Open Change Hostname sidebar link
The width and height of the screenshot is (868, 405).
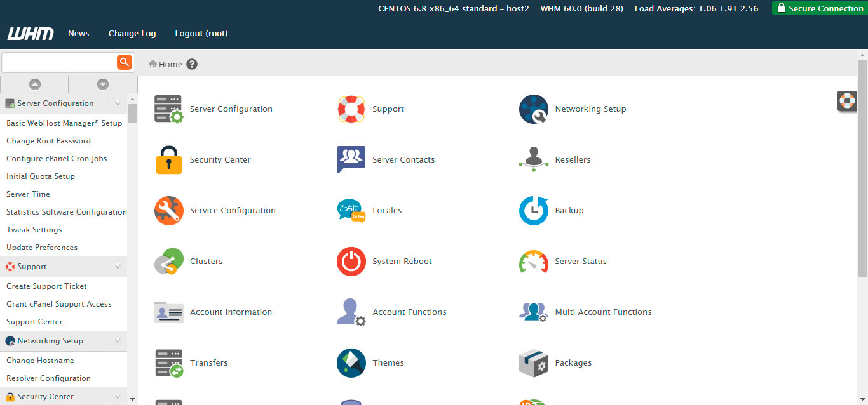40,361
